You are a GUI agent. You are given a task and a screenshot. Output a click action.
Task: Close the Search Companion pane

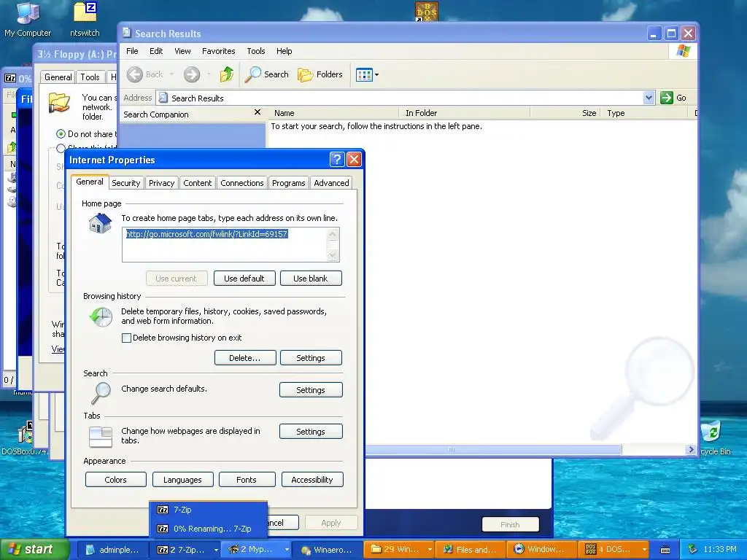pos(258,112)
